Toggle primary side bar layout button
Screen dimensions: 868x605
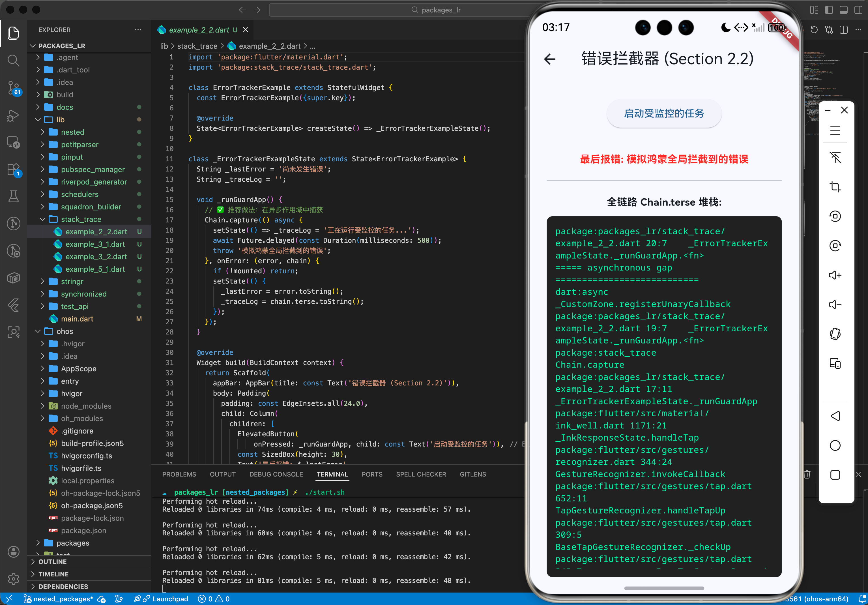coord(829,10)
